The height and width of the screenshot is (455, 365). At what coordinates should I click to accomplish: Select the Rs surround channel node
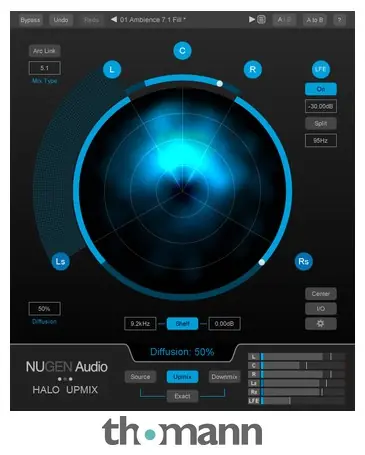[x=304, y=261]
